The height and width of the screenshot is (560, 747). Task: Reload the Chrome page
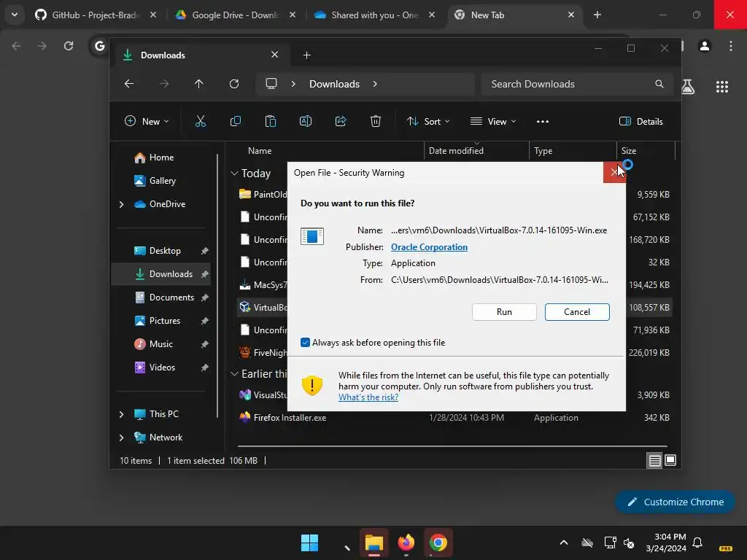69,46
